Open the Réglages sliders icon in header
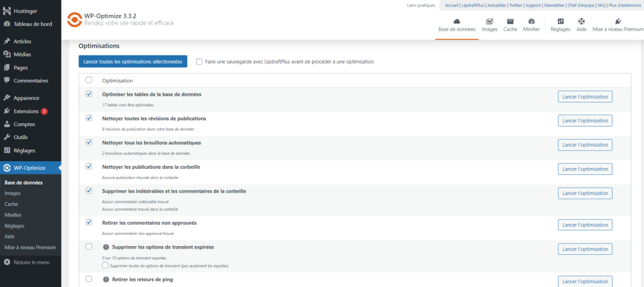Viewport: 644px width, 287px height. tap(560, 21)
